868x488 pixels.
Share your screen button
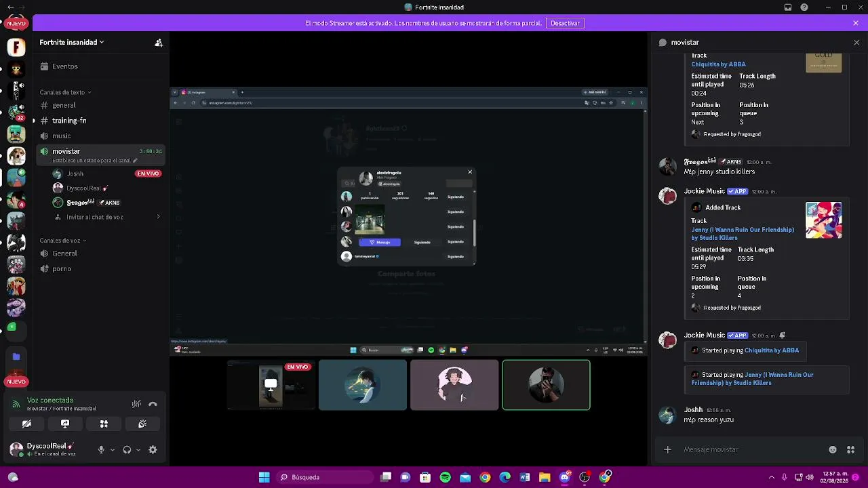(65, 424)
